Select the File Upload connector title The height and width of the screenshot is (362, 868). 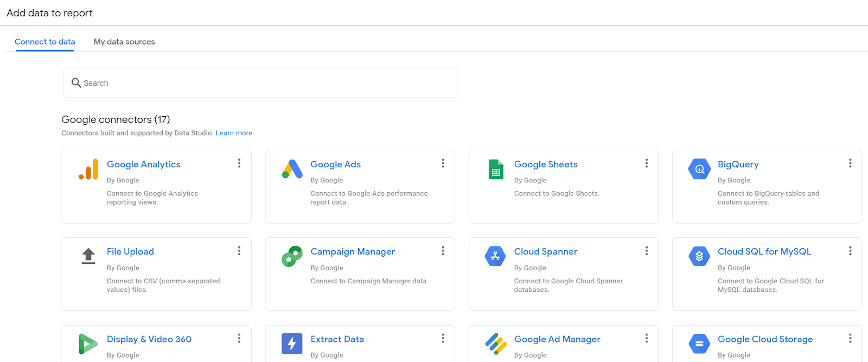click(130, 252)
